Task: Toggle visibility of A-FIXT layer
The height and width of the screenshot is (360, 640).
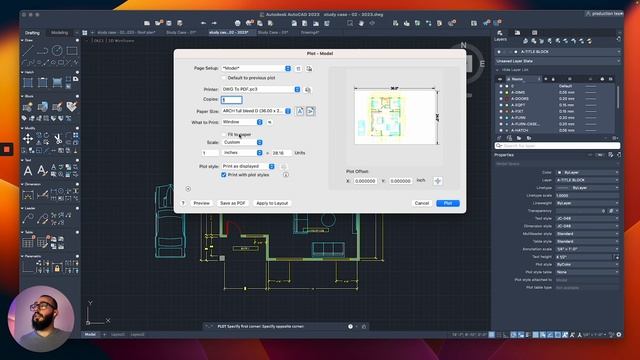Action: point(501,111)
